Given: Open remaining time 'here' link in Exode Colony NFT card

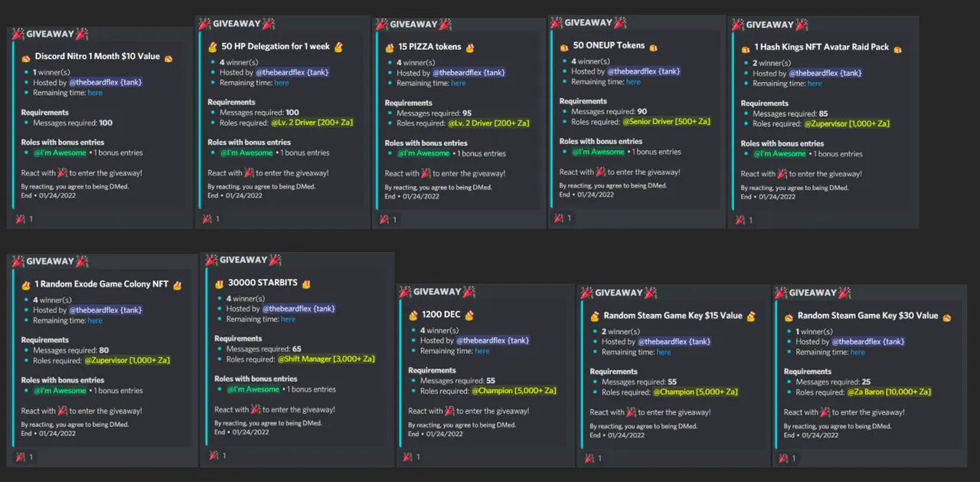Looking at the screenshot, I should point(94,321).
